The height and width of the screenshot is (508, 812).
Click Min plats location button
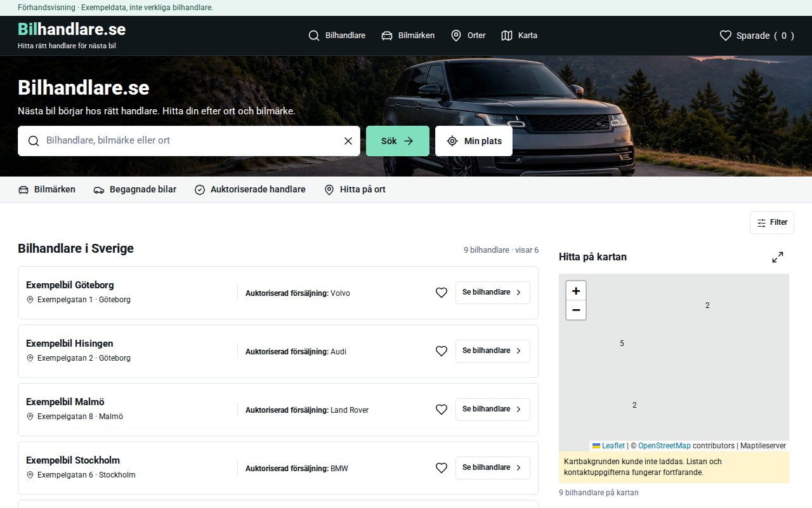tap(474, 141)
